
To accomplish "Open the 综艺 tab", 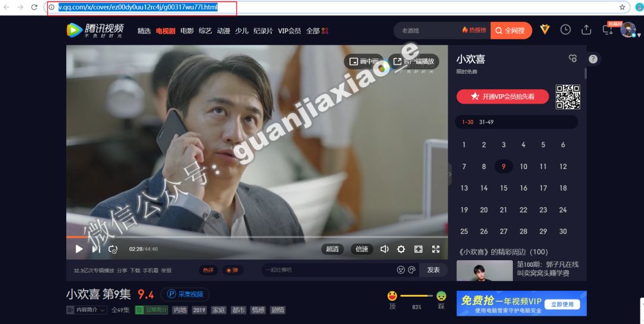I will (x=205, y=31).
